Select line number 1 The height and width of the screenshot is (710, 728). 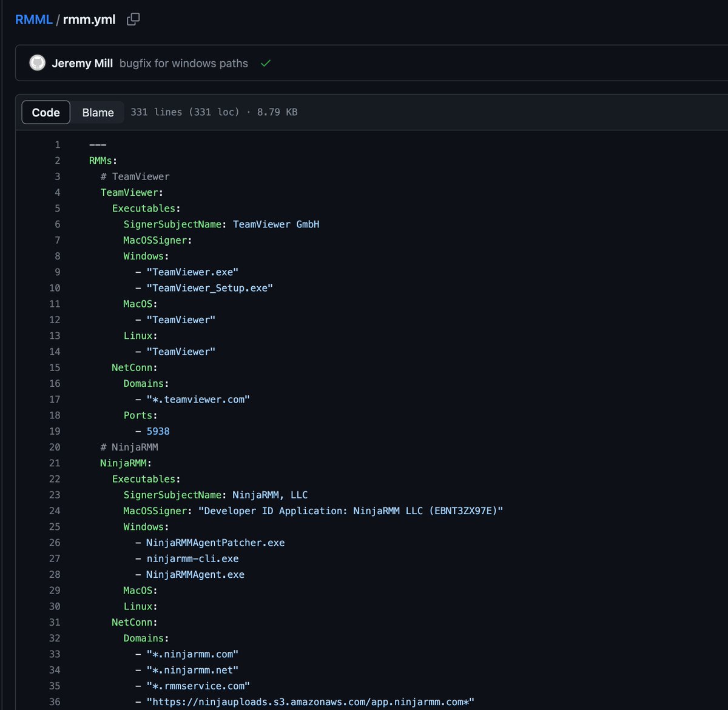(58, 144)
